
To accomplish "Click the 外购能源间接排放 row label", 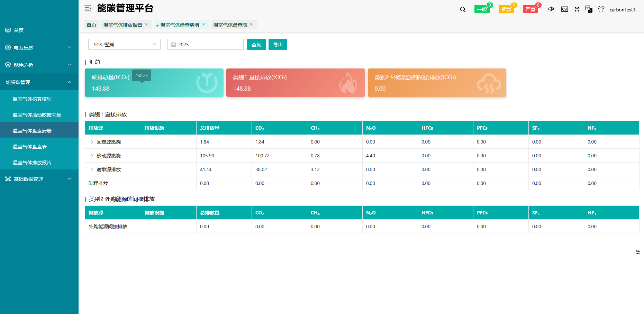I will point(108,227).
